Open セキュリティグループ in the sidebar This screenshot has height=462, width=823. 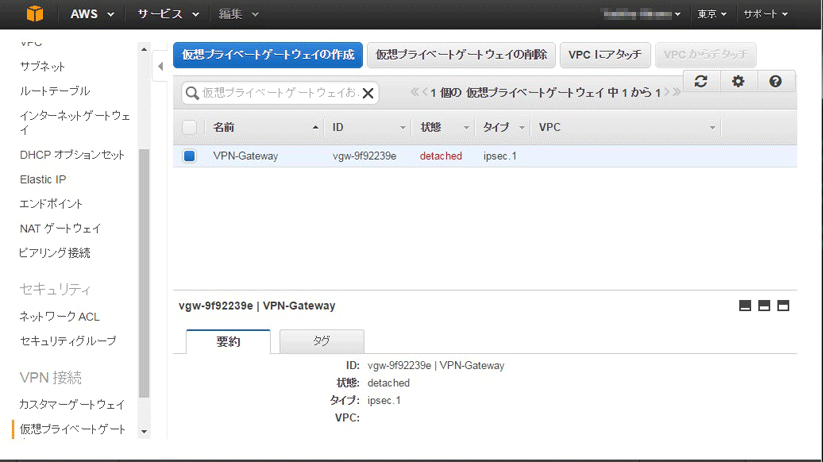click(68, 341)
